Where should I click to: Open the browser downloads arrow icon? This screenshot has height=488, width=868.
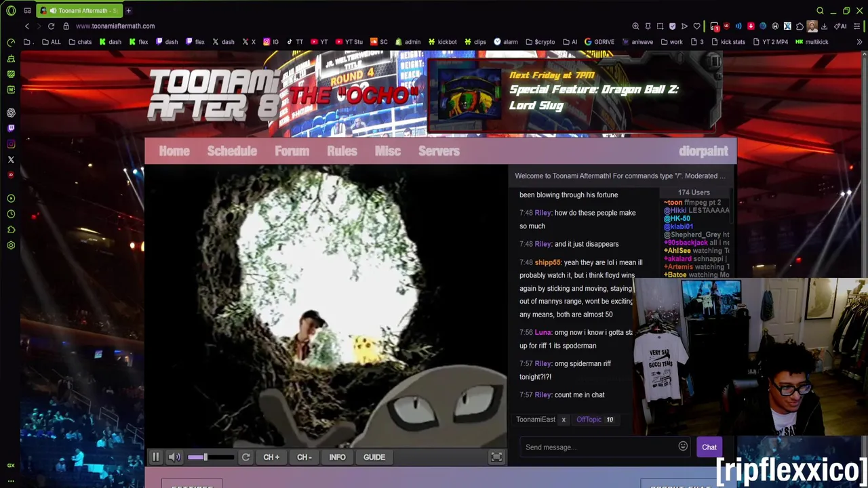pyautogui.click(x=824, y=26)
